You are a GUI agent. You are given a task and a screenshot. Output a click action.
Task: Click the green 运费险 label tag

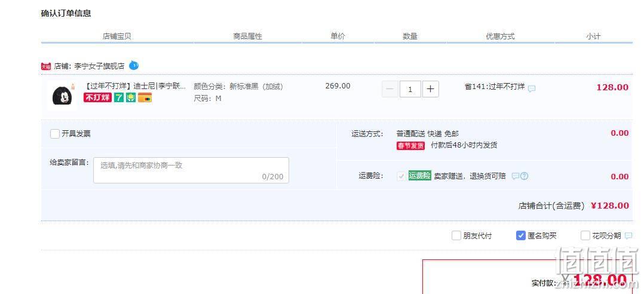click(x=419, y=176)
